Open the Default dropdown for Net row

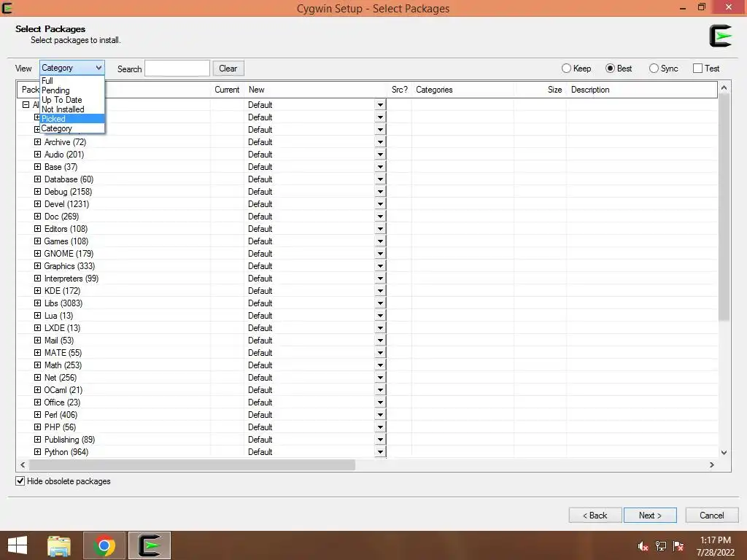380,378
